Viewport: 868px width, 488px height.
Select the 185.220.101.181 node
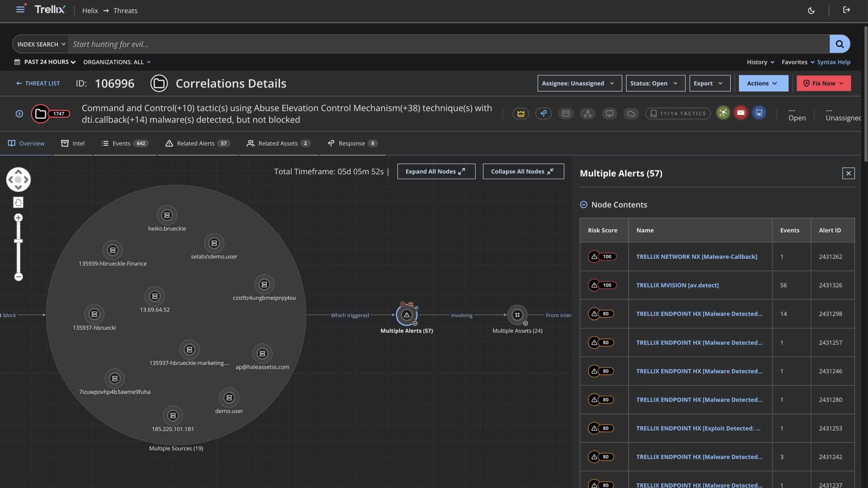[x=173, y=416]
